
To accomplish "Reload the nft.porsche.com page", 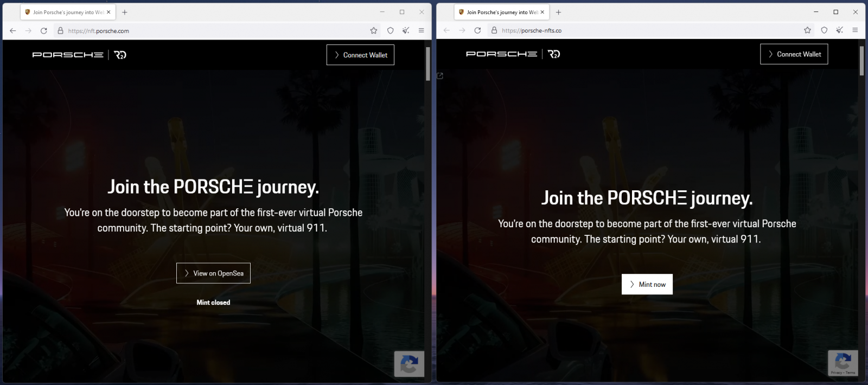I will tap(44, 31).
